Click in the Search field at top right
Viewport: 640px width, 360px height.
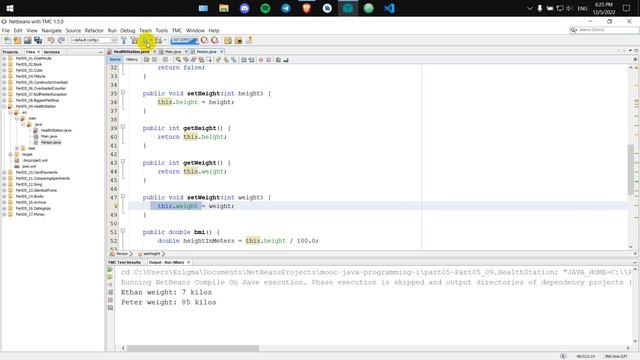click(607, 30)
